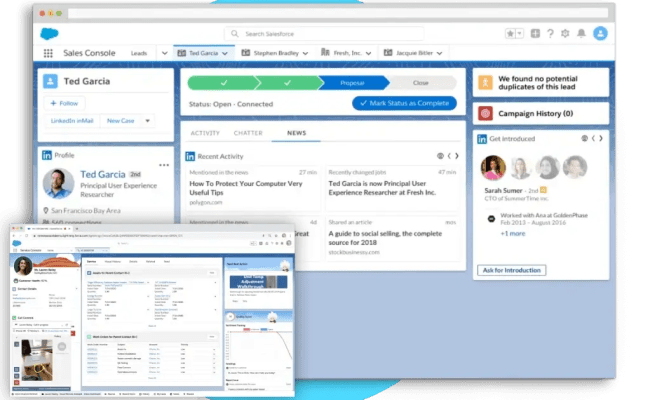Click the location pin icon

46,211
